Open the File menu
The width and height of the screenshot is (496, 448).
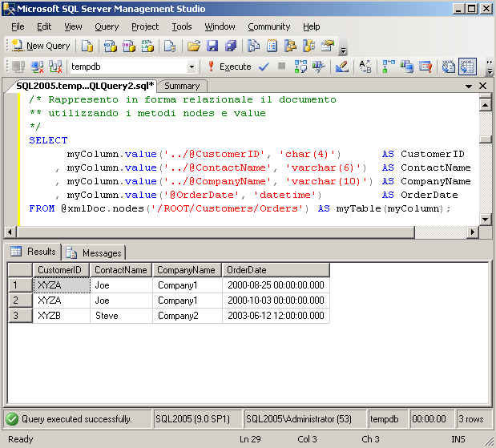[18, 27]
